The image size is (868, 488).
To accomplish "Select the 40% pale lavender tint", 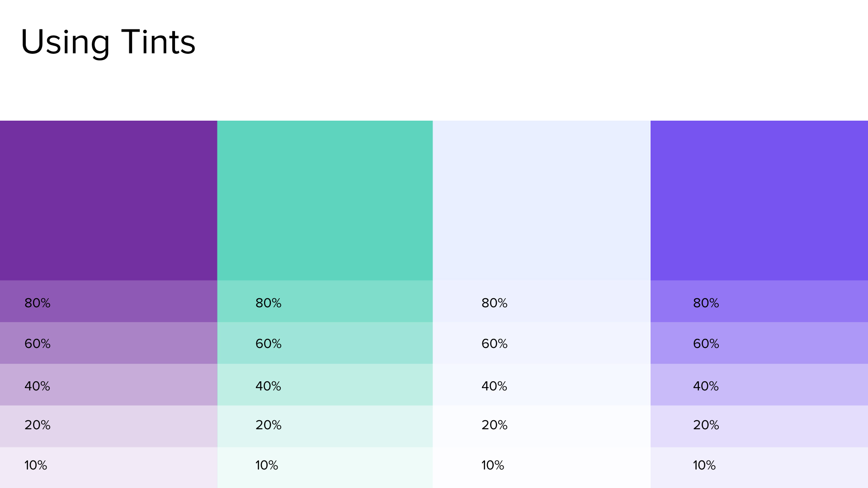I will pyautogui.click(x=541, y=385).
